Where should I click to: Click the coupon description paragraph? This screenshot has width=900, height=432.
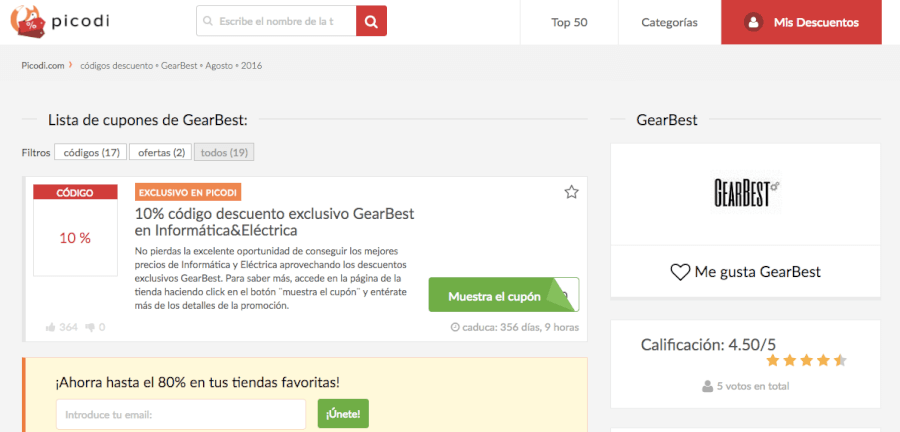click(x=271, y=279)
